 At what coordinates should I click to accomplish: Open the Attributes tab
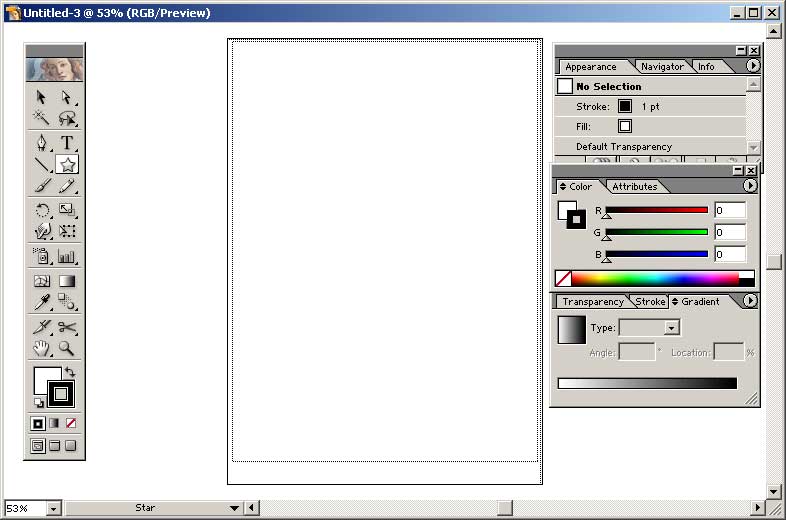point(635,186)
